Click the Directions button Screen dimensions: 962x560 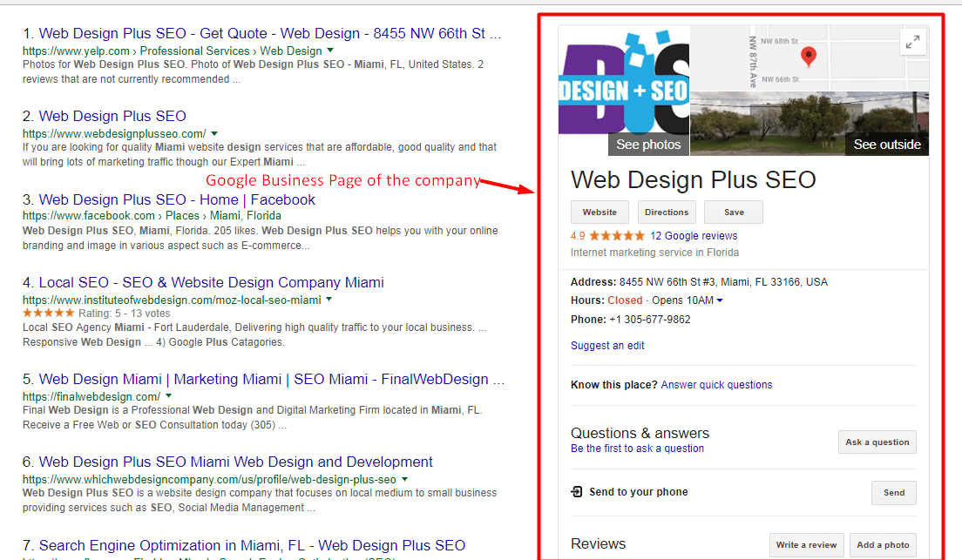coord(667,213)
